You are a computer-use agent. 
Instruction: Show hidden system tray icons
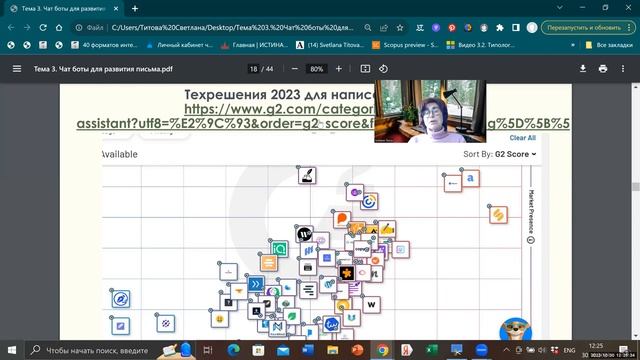[x=507, y=350]
